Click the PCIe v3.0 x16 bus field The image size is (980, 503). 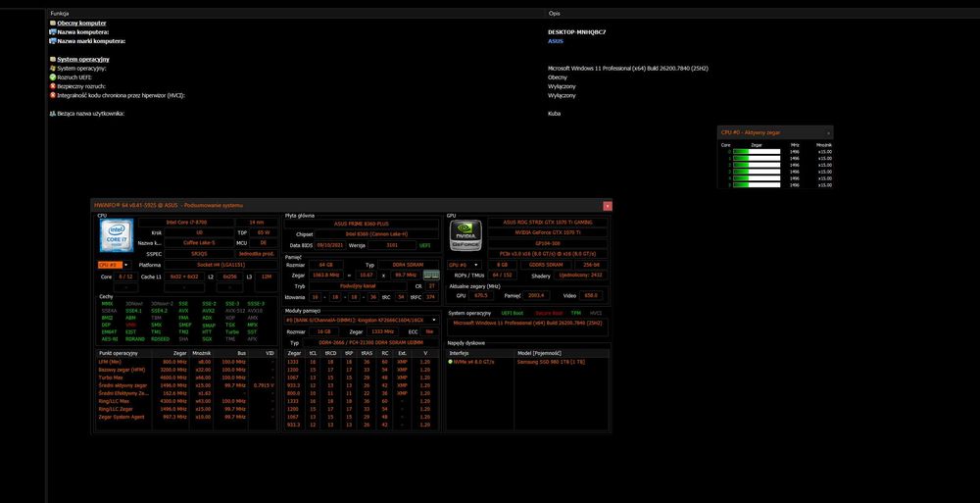(x=547, y=253)
